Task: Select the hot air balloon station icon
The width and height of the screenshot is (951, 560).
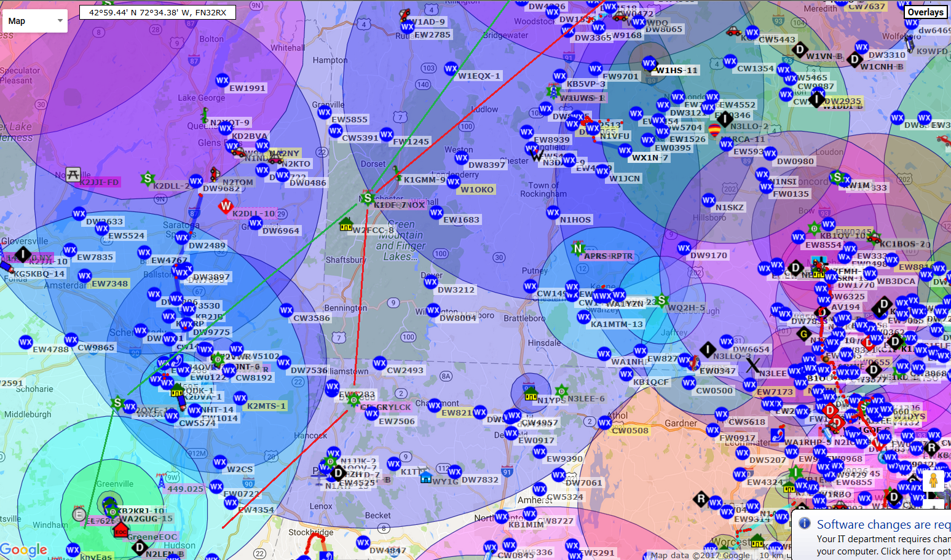Action: coord(714,130)
